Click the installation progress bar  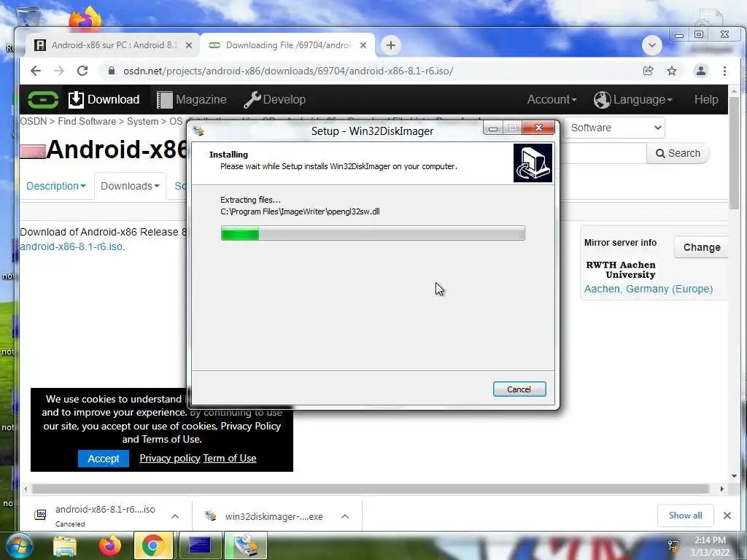point(373,233)
